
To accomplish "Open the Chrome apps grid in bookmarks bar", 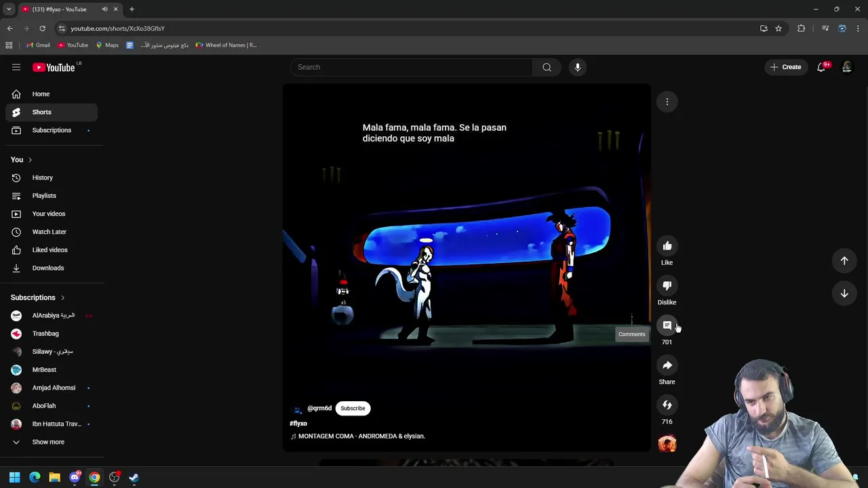I will pos(9,45).
